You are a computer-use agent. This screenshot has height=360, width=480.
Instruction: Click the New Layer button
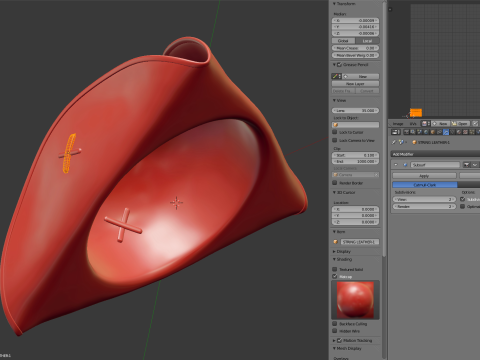coord(355,84)
